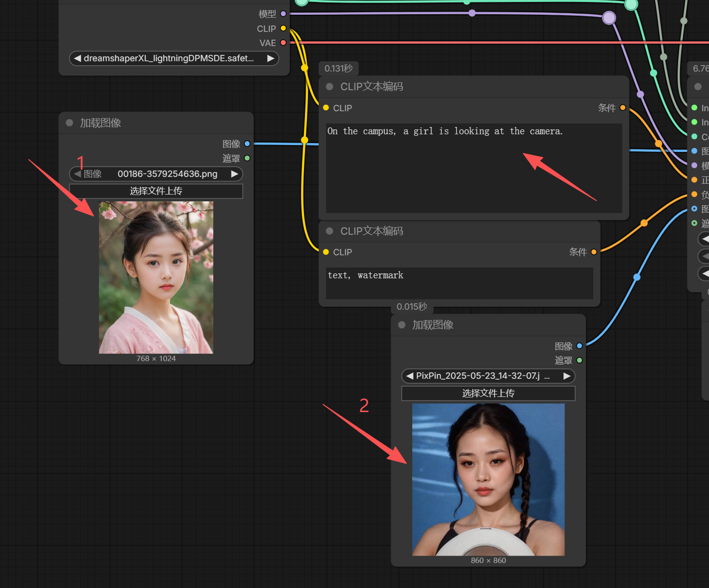The height and width of the screenshot is (588, 709).
Task: Click blue 图像 output port of second 加载图像 node
Action: [580, 345]
